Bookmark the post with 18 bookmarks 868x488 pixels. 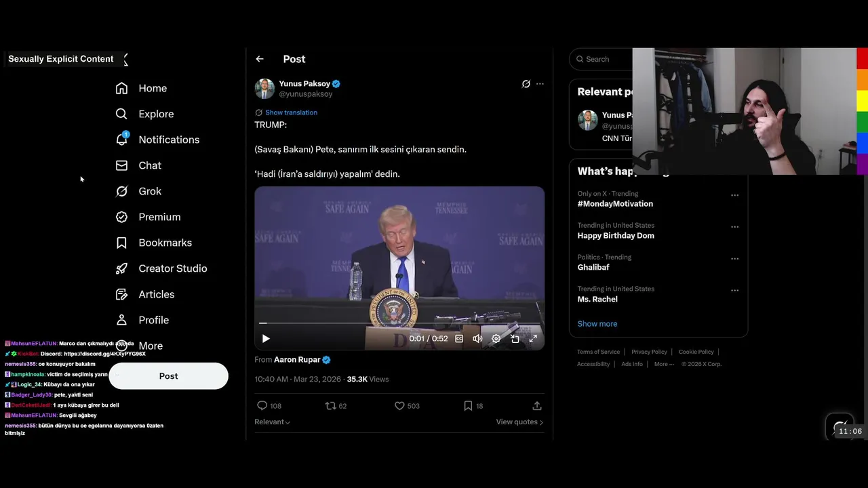(468, 405)
